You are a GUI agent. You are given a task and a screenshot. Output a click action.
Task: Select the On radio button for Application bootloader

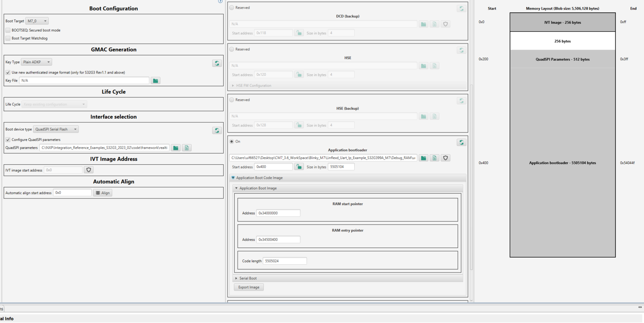pos(232,142)
